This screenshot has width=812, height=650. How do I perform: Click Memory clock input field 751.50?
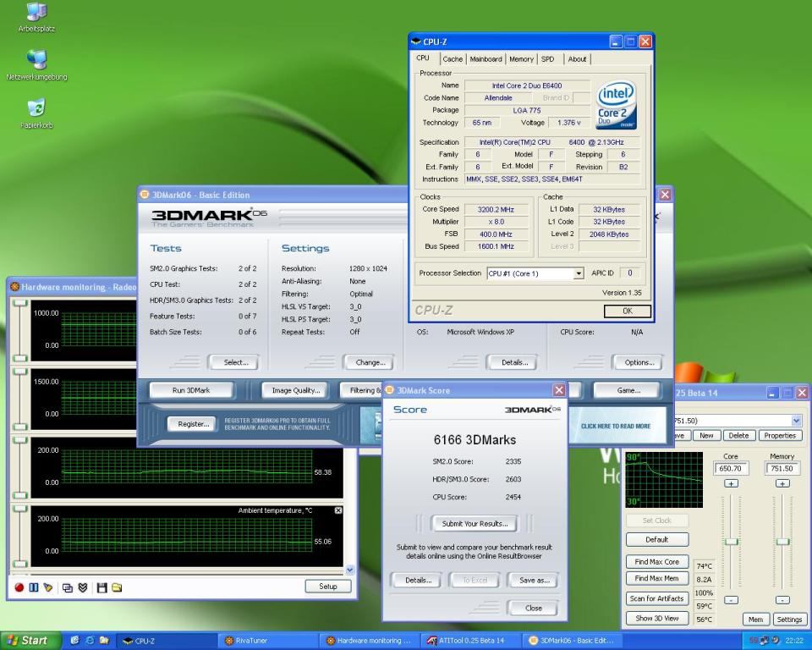click(x=782, y=469)
